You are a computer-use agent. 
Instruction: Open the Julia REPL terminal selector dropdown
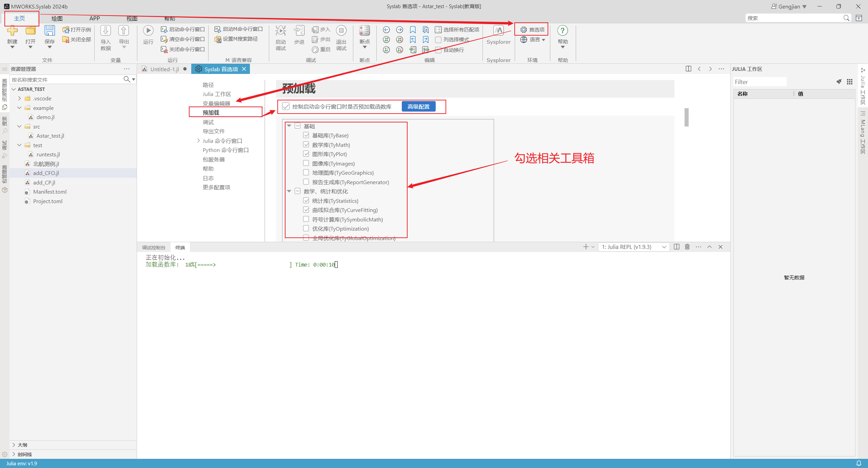[633, 247]
